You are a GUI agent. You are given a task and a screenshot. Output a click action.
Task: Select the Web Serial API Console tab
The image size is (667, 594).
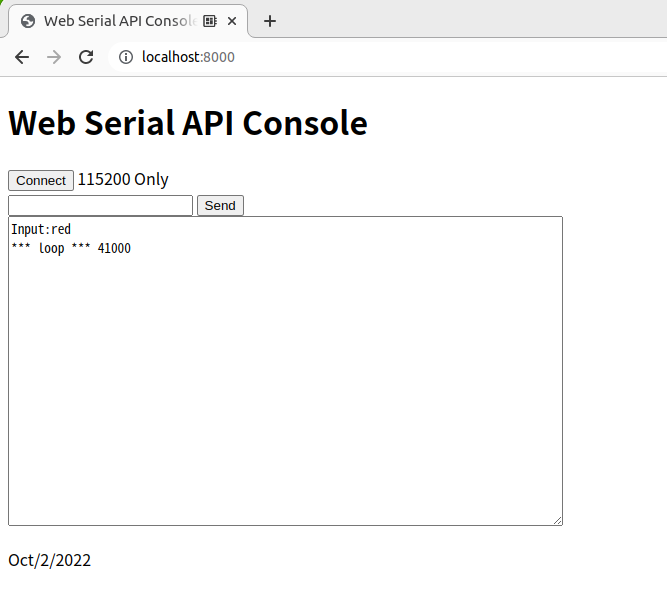click(128, 21)
